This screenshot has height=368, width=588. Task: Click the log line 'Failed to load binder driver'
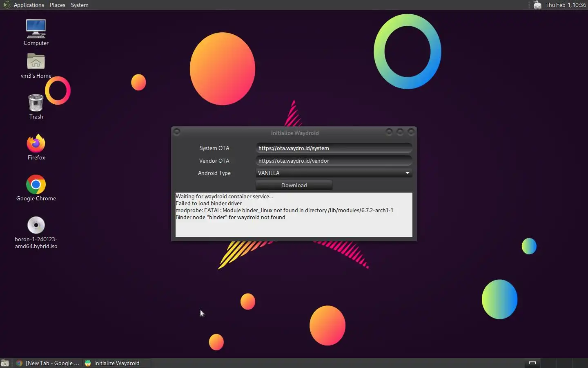209,203
